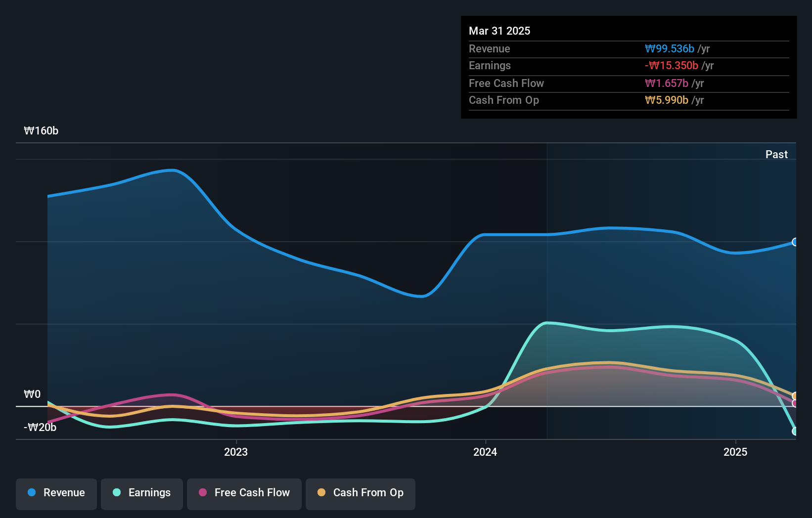Toggle the Earnings legend button
This screenshot has width=812, height=518.
click(142, 494)
